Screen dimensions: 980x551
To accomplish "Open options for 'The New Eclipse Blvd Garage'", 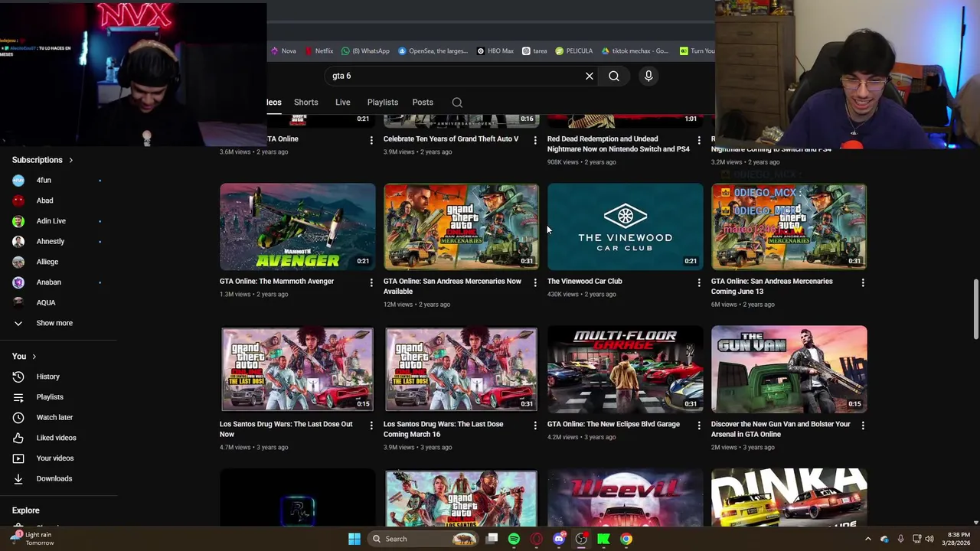I will [699, 425].
